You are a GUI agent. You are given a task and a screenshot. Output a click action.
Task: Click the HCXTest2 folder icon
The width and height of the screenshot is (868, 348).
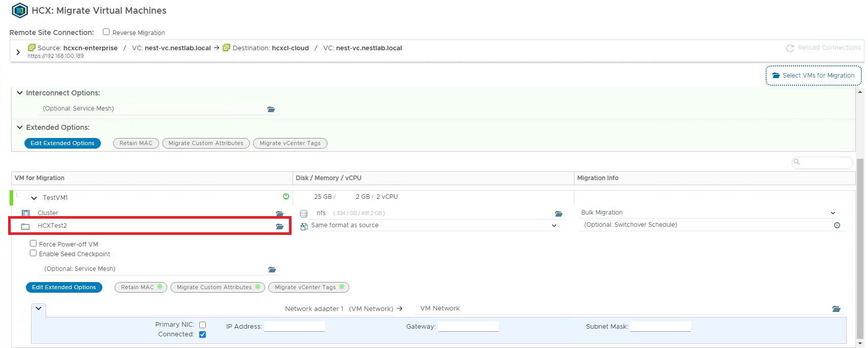(25, 226)
